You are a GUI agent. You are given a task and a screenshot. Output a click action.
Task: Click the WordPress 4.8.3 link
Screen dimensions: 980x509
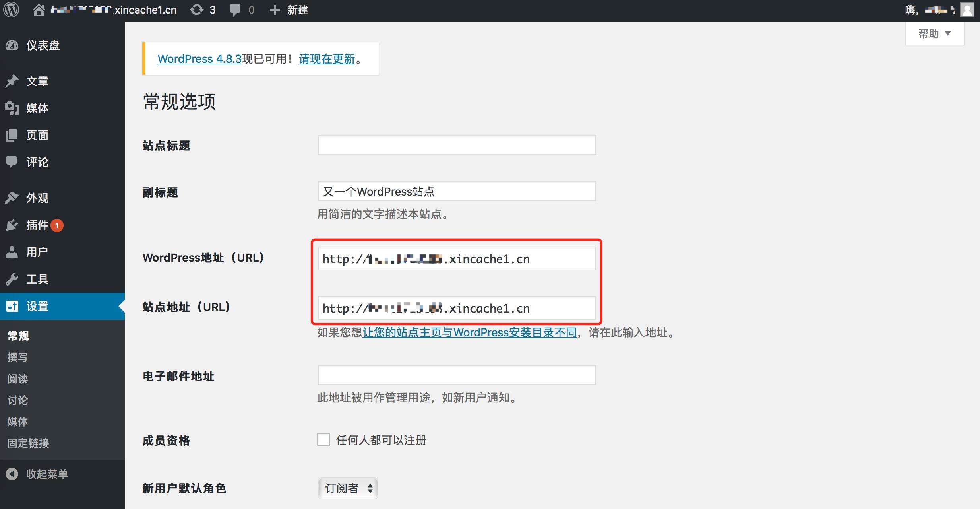tap(199, 59)
